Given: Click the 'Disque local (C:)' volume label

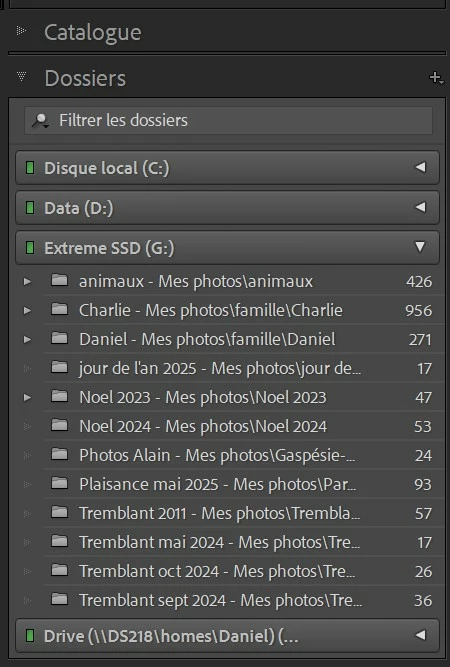Looking at the screenshot, I should (107, 168).
